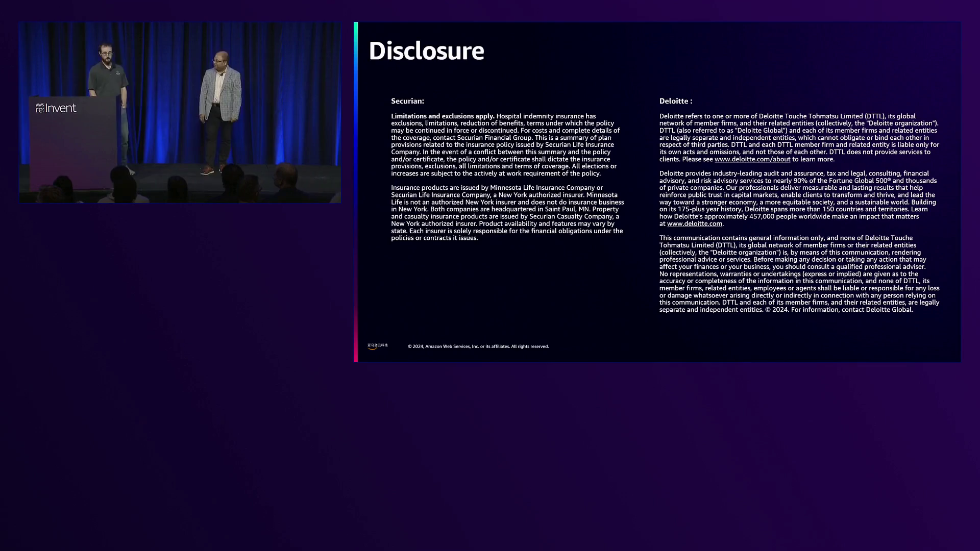Click the bold 'Limitations and exclusions apply.' text
This screenshot has height=551, width=980.
443,116
